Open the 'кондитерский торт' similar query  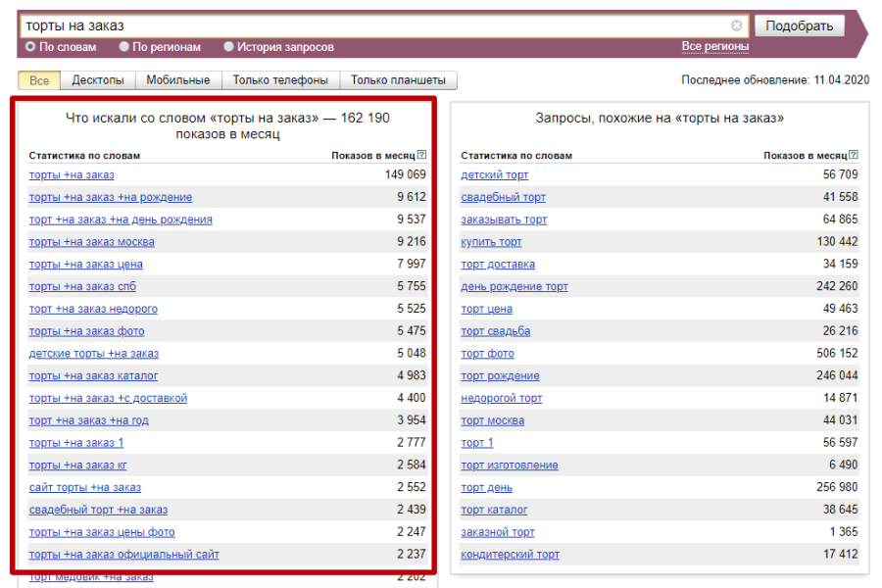[x=510, y=555]
